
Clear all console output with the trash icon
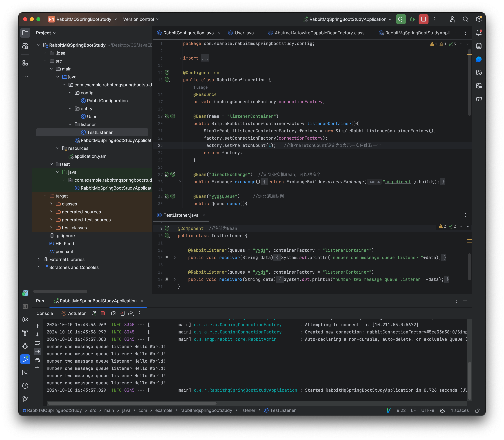click(x=37, y=369)
